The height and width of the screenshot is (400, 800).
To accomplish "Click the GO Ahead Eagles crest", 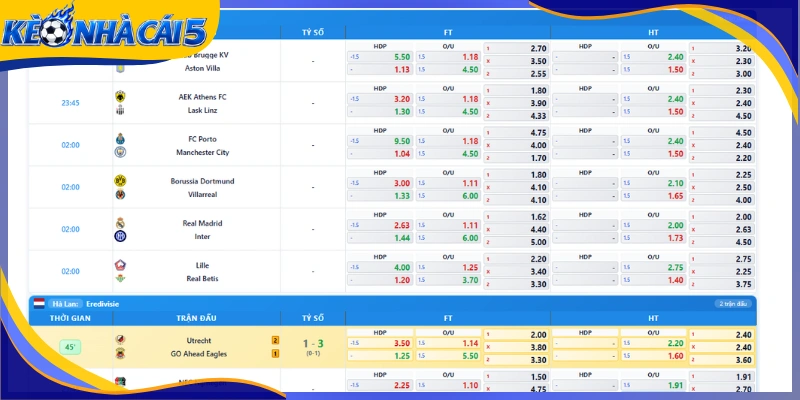I will point(120,354).
